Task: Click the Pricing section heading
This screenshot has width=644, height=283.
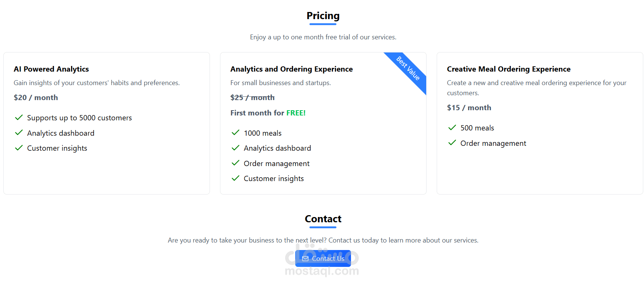Action: [323, 16]
